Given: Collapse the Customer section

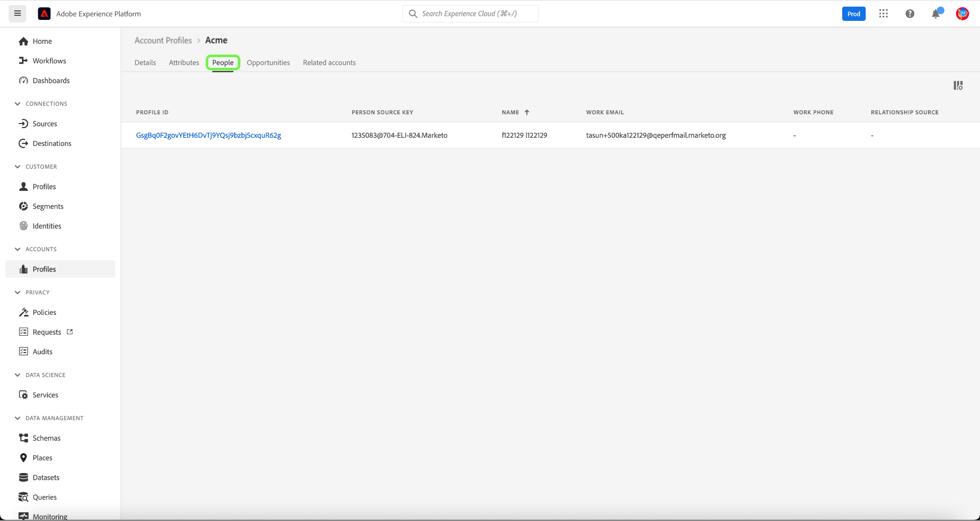Looking at the screenshot, I should [17, 167].
